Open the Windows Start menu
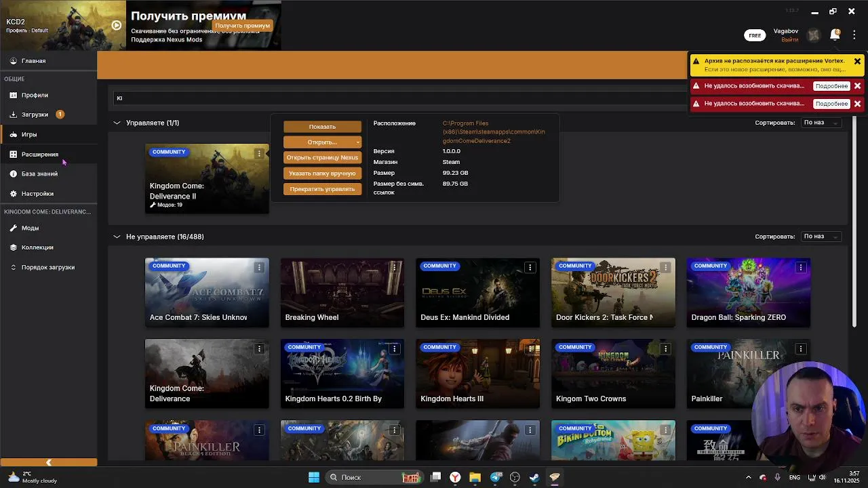This screenshot has width=868, height=488. (x=314, y=477)
